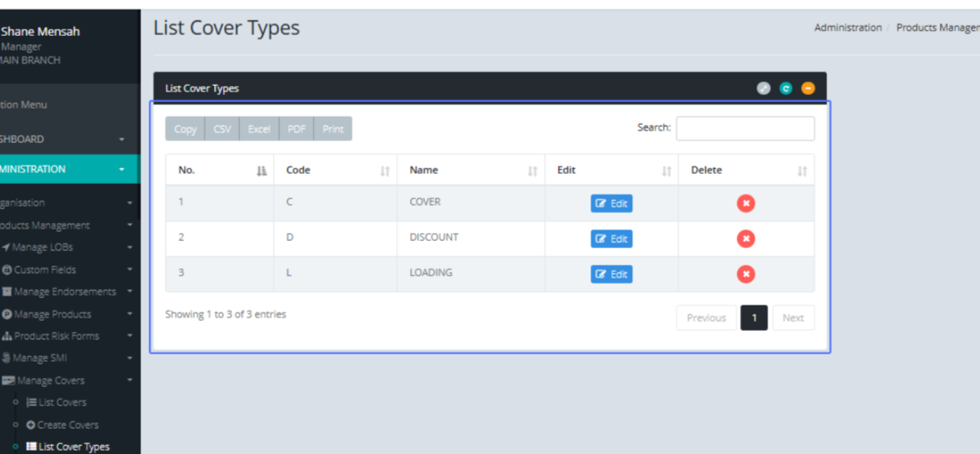Delete the COVER row with red X

[745, 203]
